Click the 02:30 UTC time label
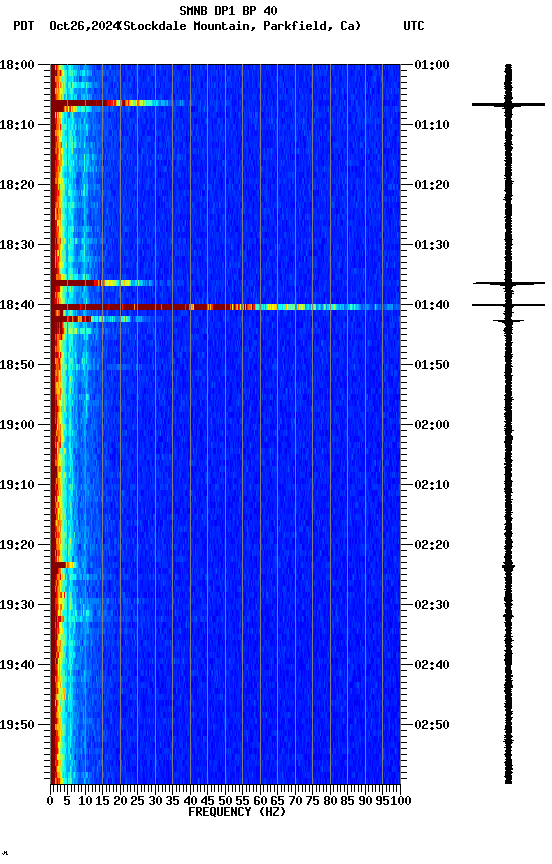This screenshot has width=552, height=864. [432, 605]
